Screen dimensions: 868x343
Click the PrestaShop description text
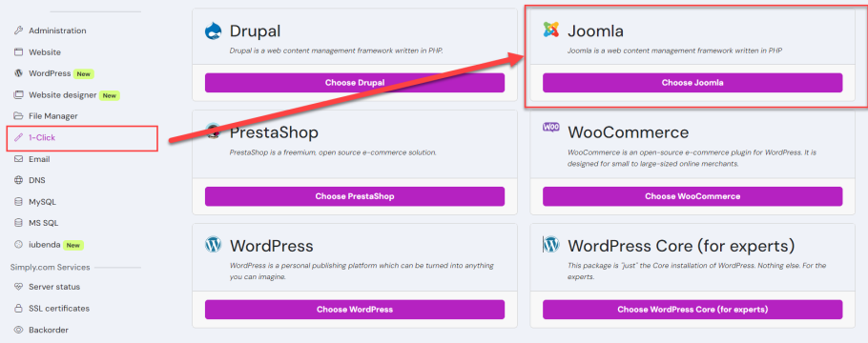tap(333, 152)
